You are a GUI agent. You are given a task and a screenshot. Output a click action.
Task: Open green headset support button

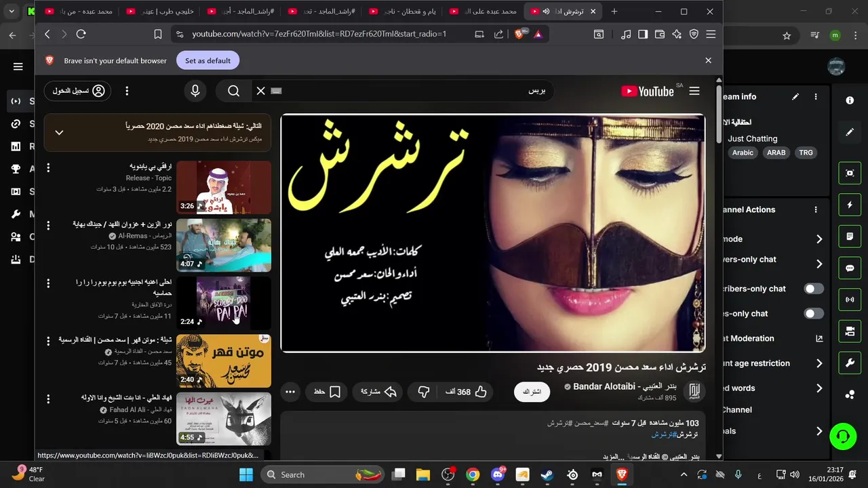click(843, 436)
